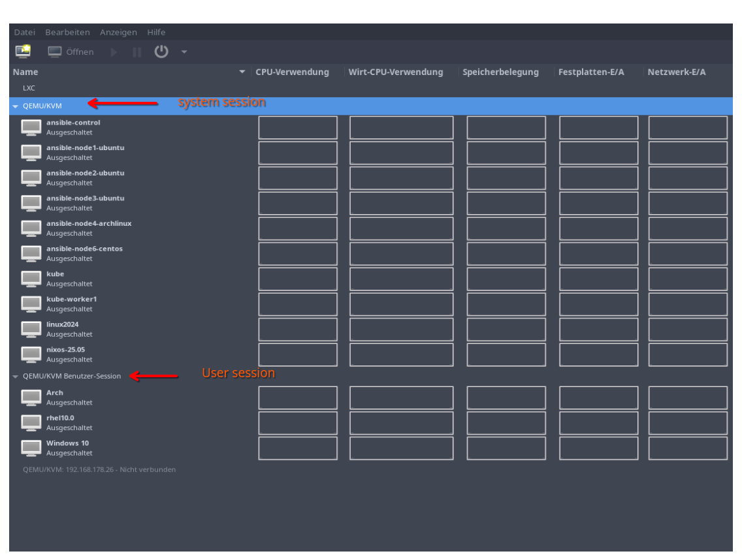The width and height of the screenshot is (742, 560).
Task: Click the ansible-control VM monitor icon
Action: [x=31, y=127]
